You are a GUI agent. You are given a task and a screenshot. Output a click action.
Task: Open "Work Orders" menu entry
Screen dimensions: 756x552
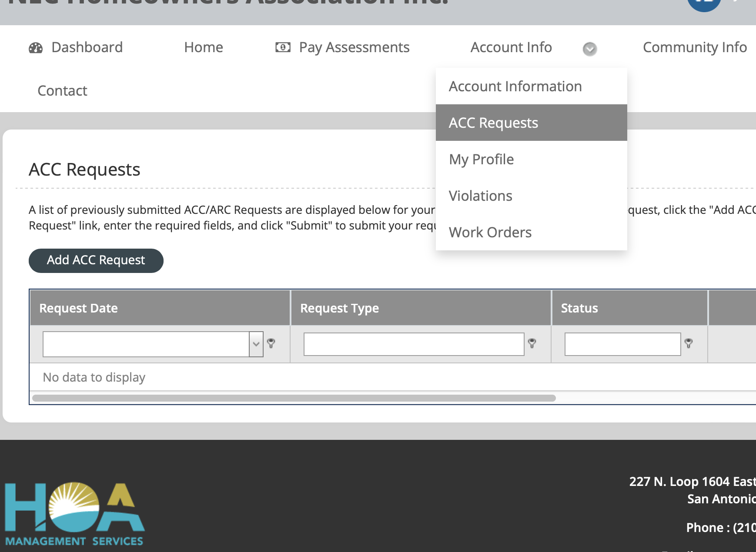(490, 232)
